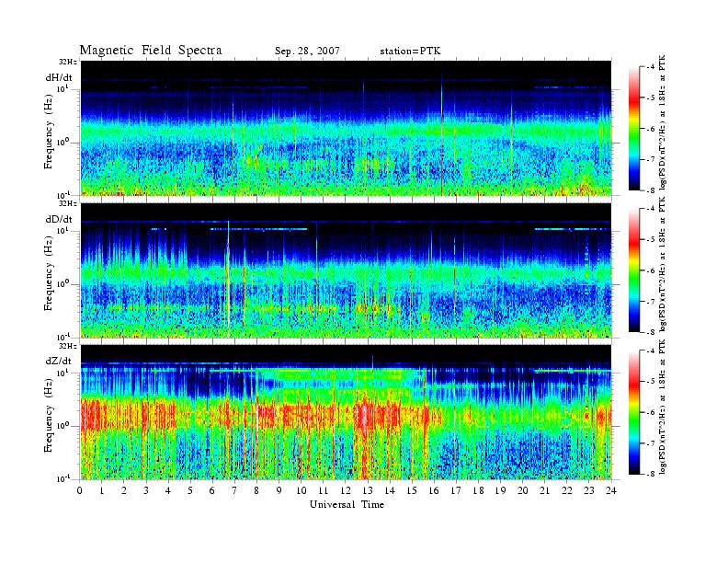The height and width of the screenshot is (563, 728).
Task: Click the "32Hz" label of the dZ/dt panel
Action: (68, 346)
